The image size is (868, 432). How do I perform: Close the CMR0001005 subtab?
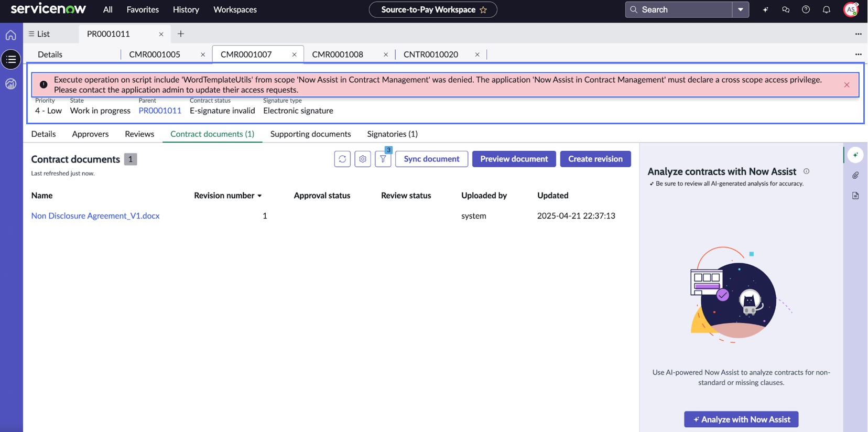point(203,55)
